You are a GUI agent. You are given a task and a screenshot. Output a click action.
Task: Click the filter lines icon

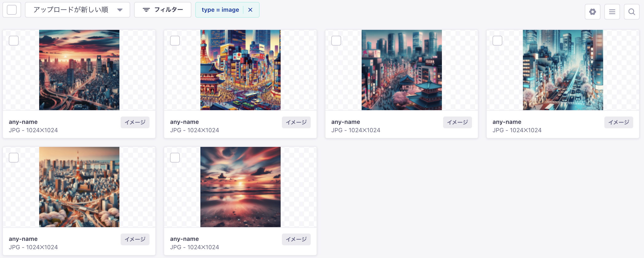146,10
